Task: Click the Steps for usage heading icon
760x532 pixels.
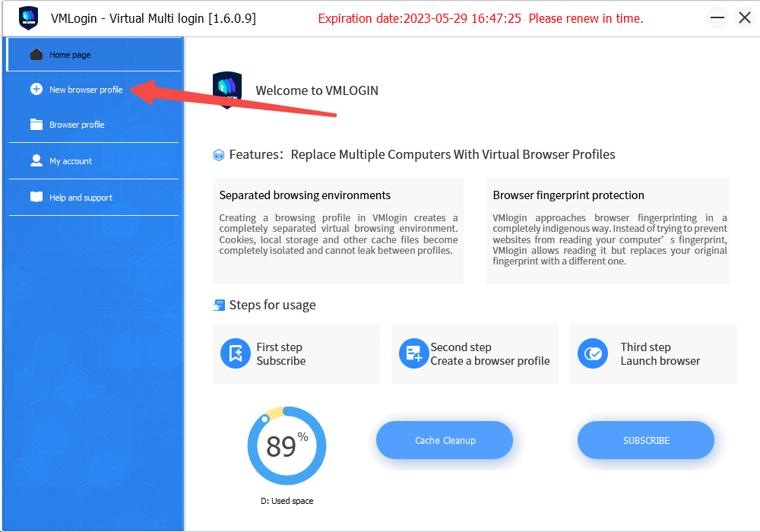Action: pyautogui.click(x=219, y=306)
